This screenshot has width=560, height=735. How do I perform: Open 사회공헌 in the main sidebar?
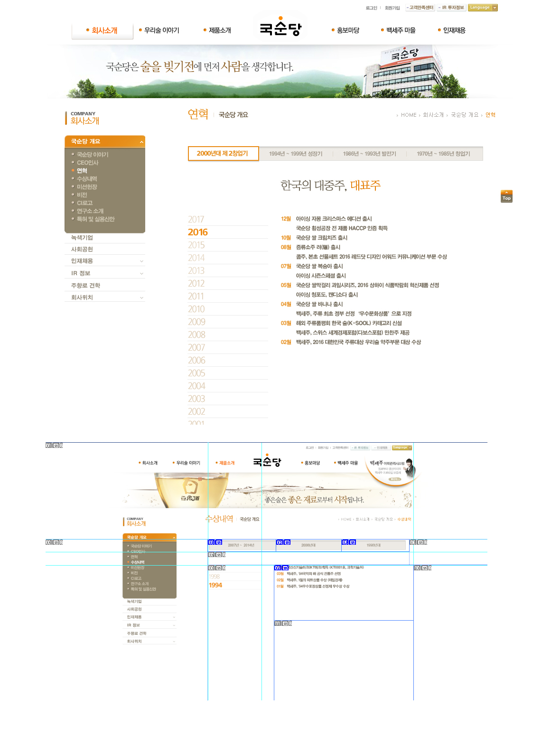click(82, 250)
